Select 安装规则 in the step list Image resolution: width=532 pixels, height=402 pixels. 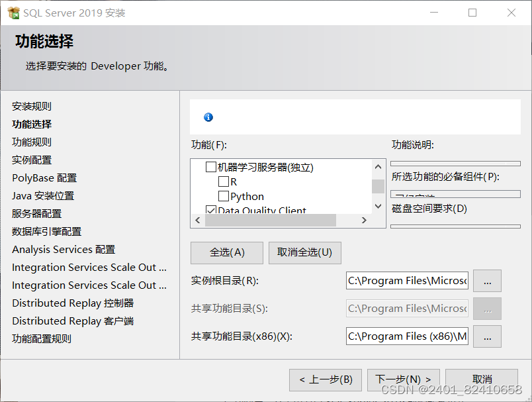coord(32,106)
